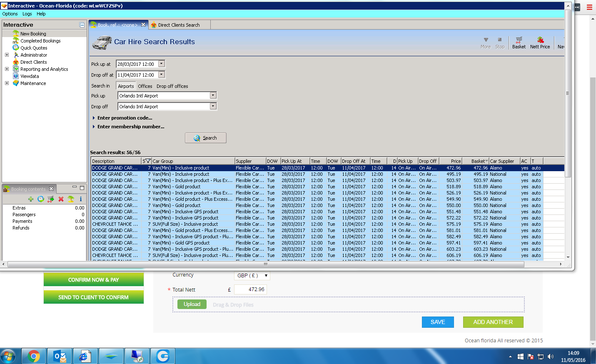Open the Drop off location dropdown
The height and width of the screenshot is (364, 596).
(x=213, y=106)
